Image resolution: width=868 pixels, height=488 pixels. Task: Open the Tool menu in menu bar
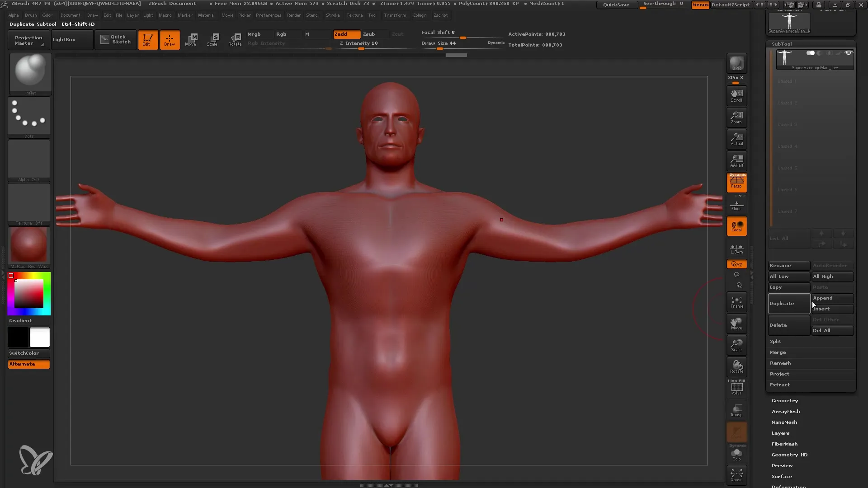coord(373,15)
